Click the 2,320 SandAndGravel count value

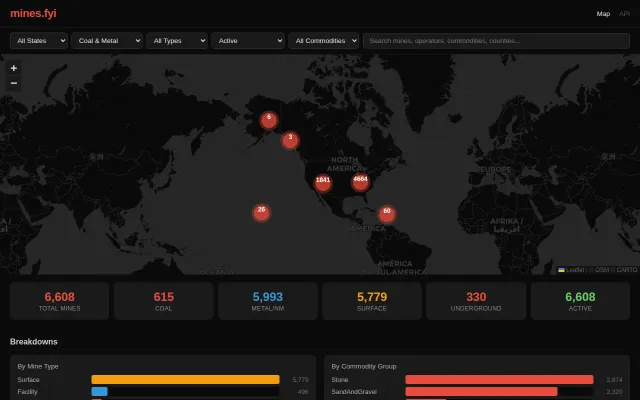pos(614,392)
